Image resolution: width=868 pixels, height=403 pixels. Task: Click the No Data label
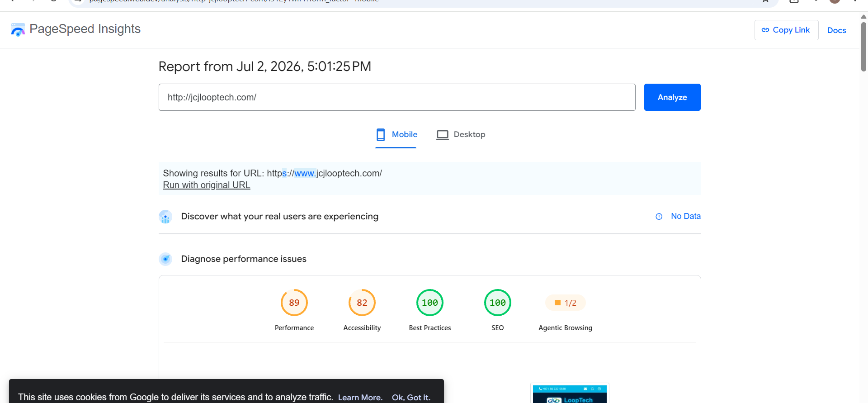[x=686, y=216]
